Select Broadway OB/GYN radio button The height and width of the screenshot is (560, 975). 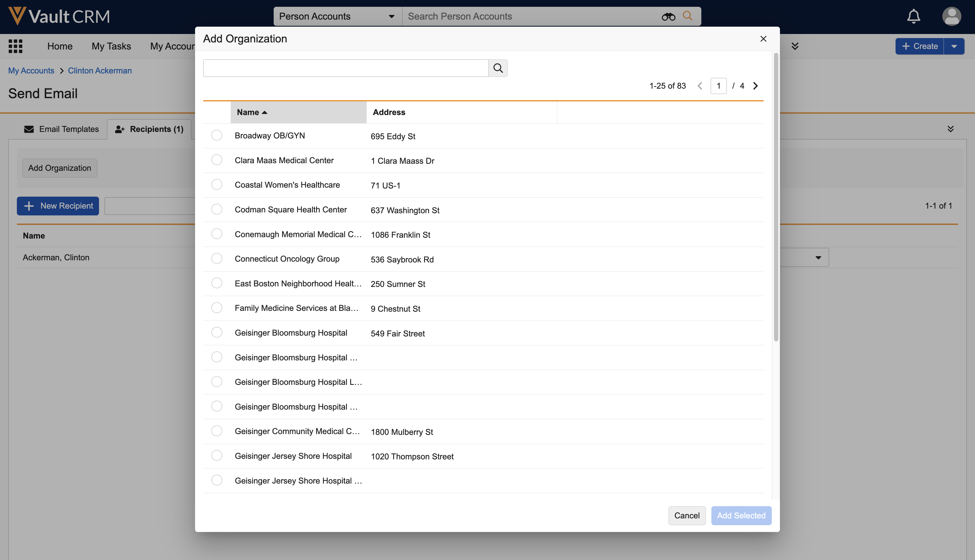217,135
